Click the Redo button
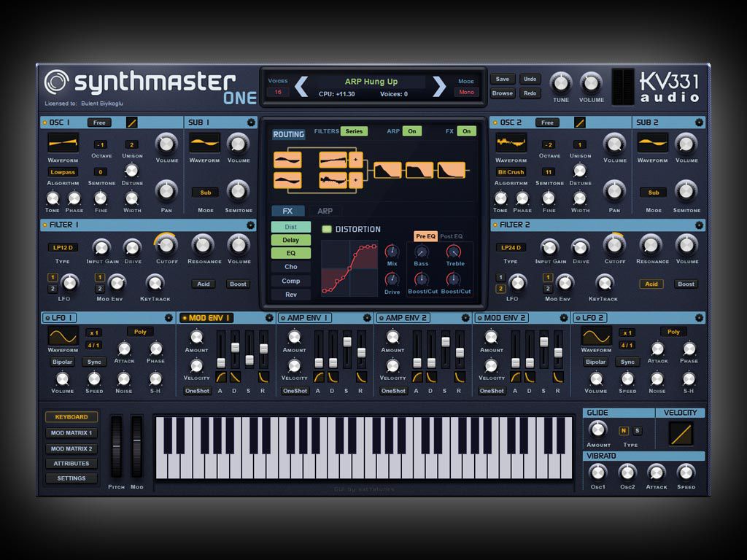 coord(530,93)
